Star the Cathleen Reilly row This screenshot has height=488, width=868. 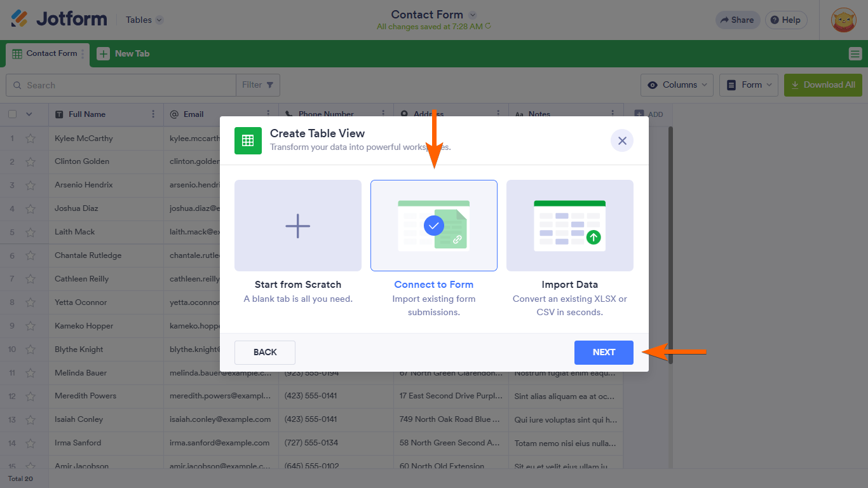[30, 280]
